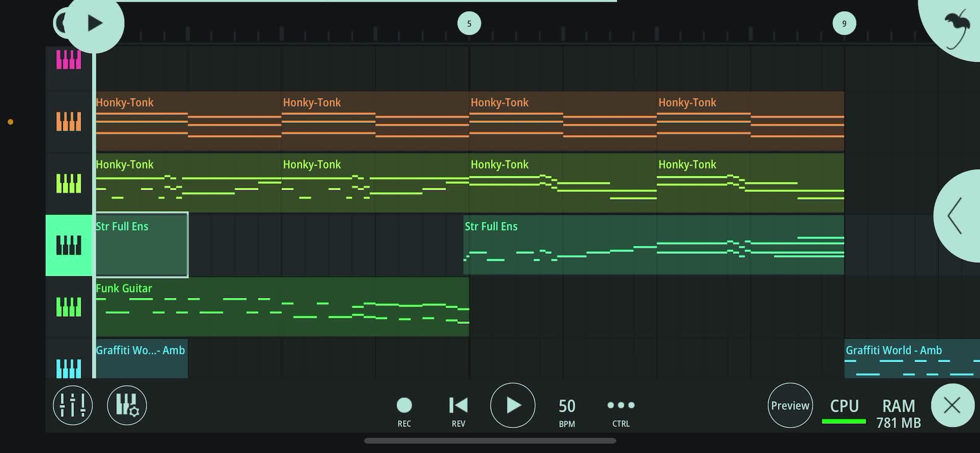Select the pink keyboard track icon

click(68, 60)
